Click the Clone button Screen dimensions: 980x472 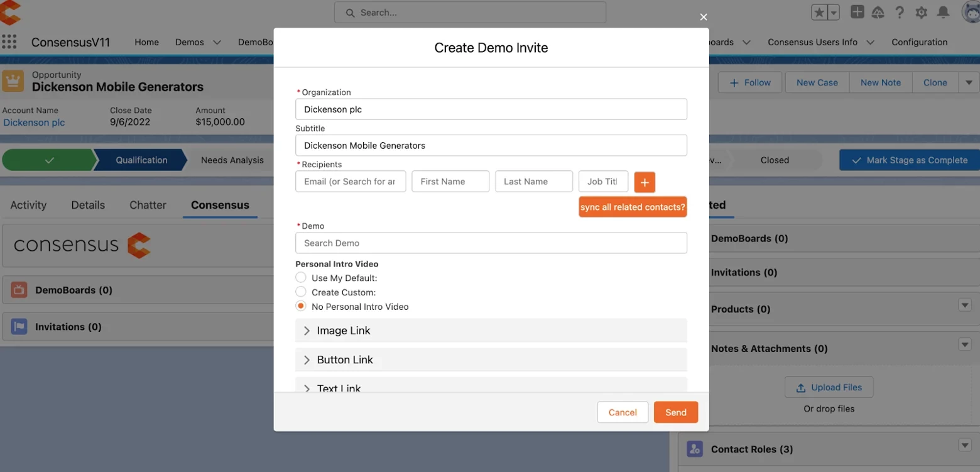pos(935,82)
